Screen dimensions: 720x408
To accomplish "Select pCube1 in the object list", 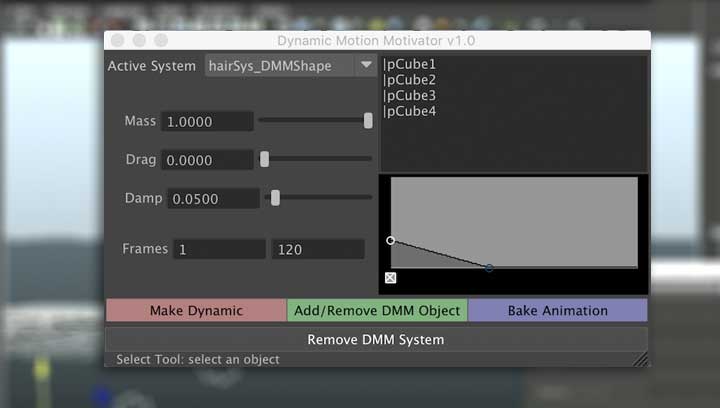I will coord(410,65).
